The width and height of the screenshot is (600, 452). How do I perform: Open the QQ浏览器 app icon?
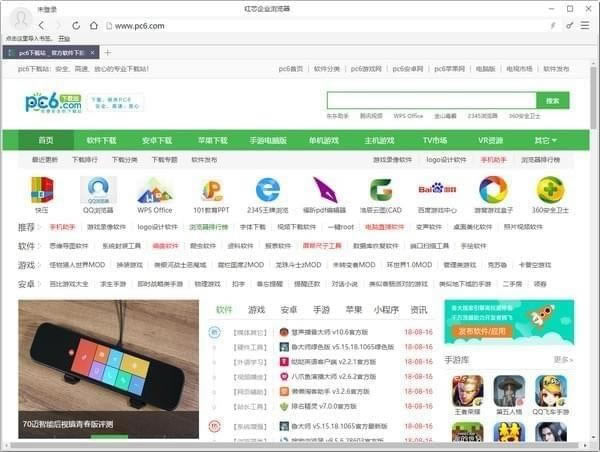point(98,190)
